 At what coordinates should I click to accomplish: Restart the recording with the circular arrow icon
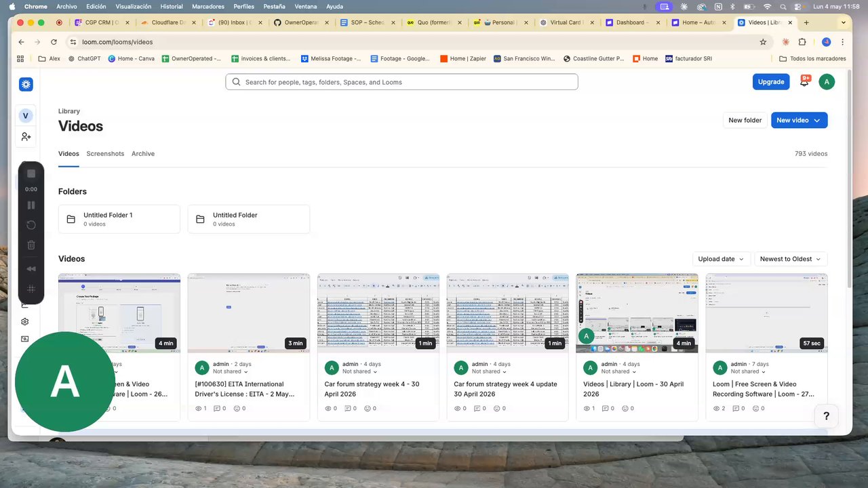(31, 225)
